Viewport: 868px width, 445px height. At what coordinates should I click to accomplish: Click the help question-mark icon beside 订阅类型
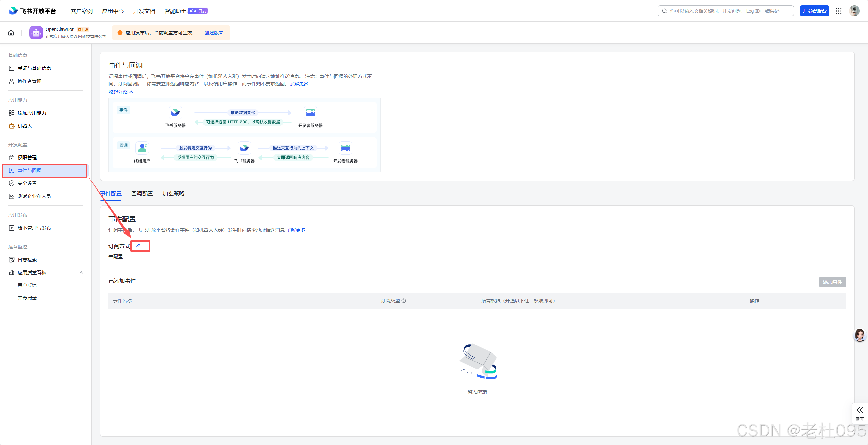click(x=404, y=301)
